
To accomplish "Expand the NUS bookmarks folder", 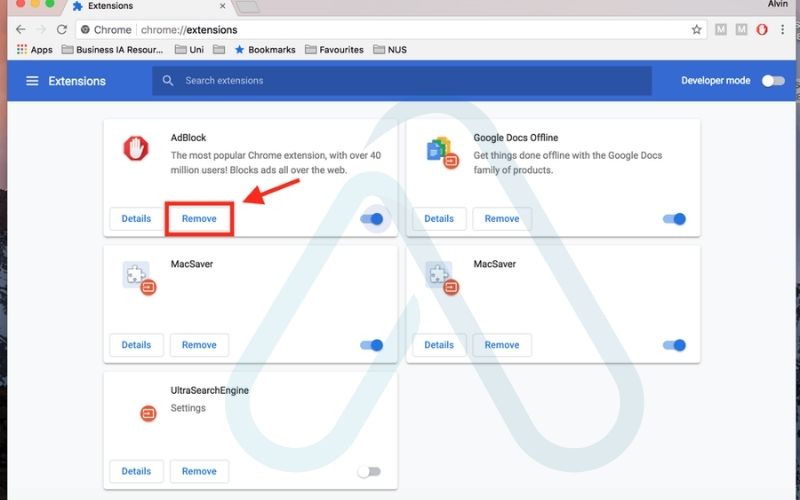I will click(390, 49).
